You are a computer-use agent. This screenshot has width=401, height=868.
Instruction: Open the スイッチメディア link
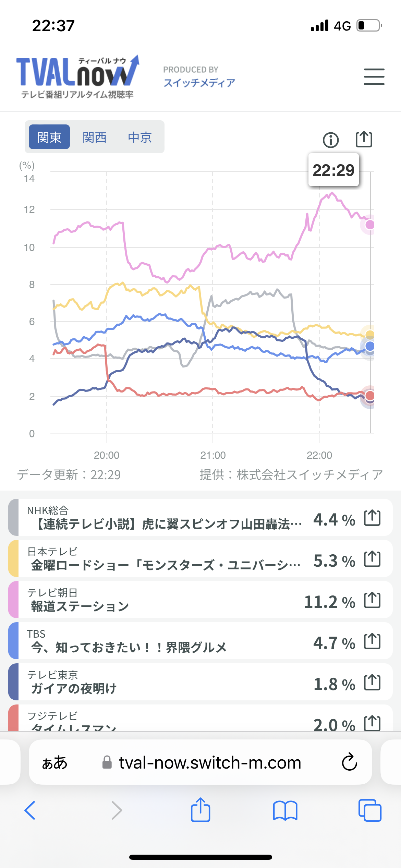(x=199, y=83)
